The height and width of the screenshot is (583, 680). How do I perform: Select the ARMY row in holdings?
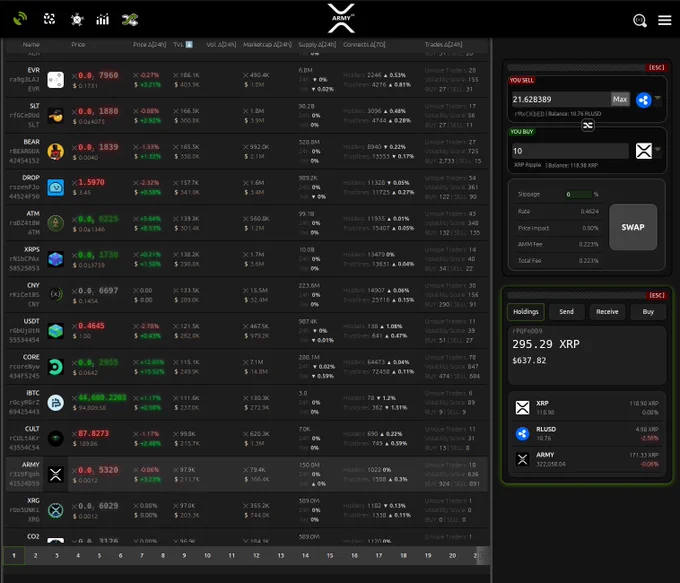(x=587, y=459)
